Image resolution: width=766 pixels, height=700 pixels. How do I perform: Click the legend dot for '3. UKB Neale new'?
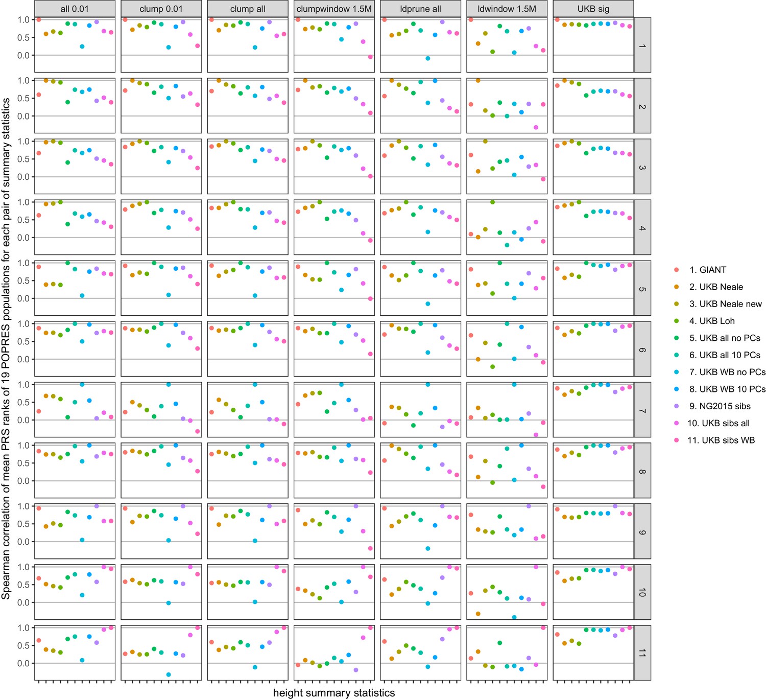click(x=677, y=304)
